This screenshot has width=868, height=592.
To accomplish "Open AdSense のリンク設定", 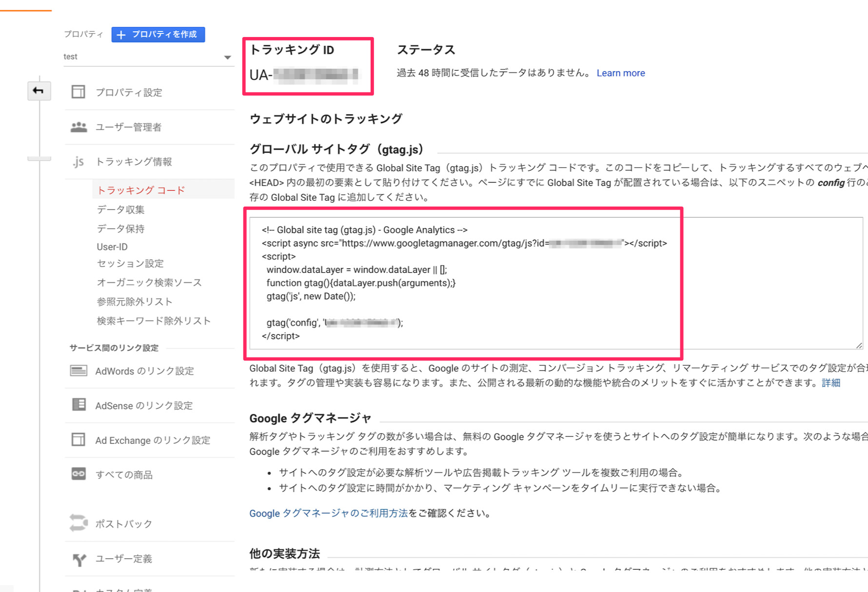I will 144,406.
